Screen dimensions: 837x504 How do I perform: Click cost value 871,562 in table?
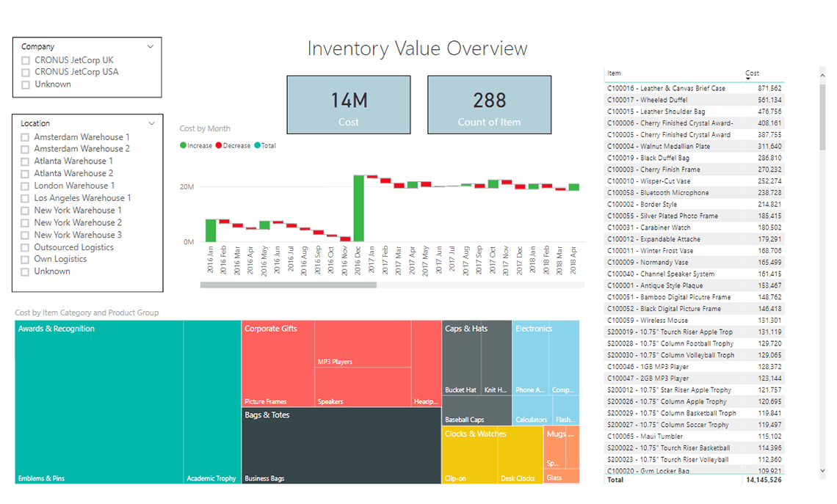pyautogui.click(x=769, y=89)
